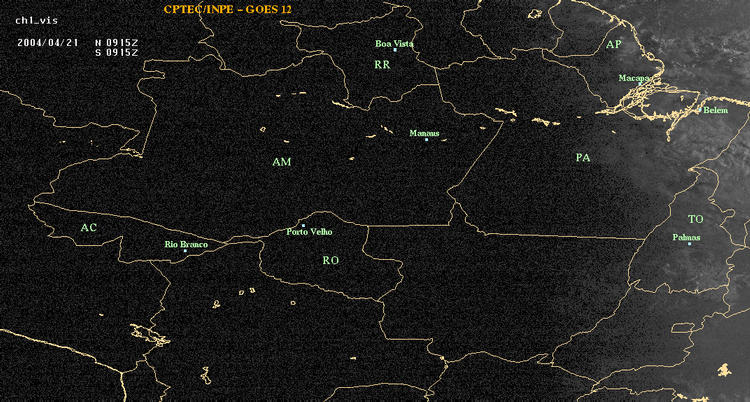Select the Rio Branco city label
Screen dimensions: 750x402
tap(187, 245)
